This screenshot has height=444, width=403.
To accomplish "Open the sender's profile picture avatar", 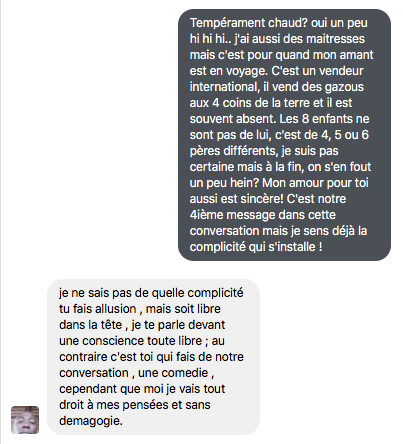I will 25,420.
